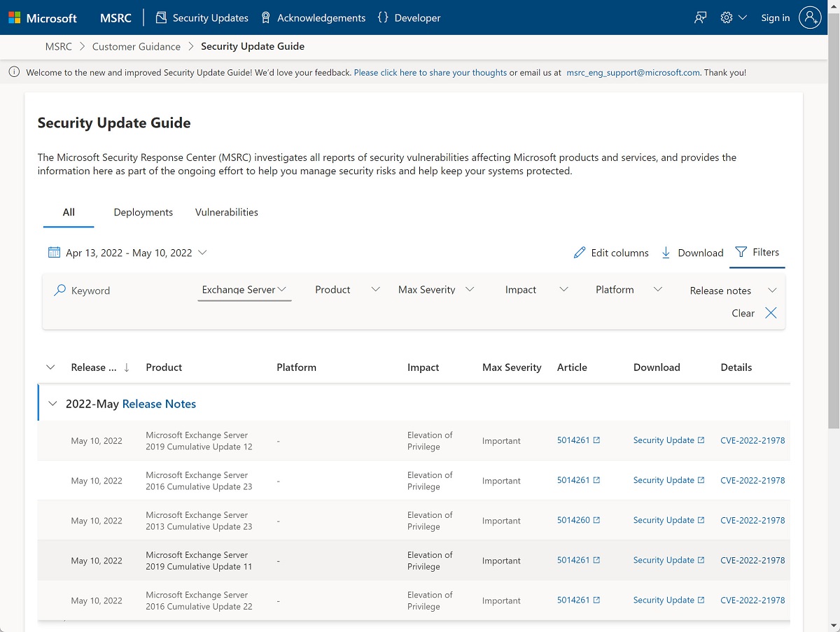The height and width of the screenshot is (632, 840).
Task: Click inside the Keyword search field
Action: click(x=98, y=290)
